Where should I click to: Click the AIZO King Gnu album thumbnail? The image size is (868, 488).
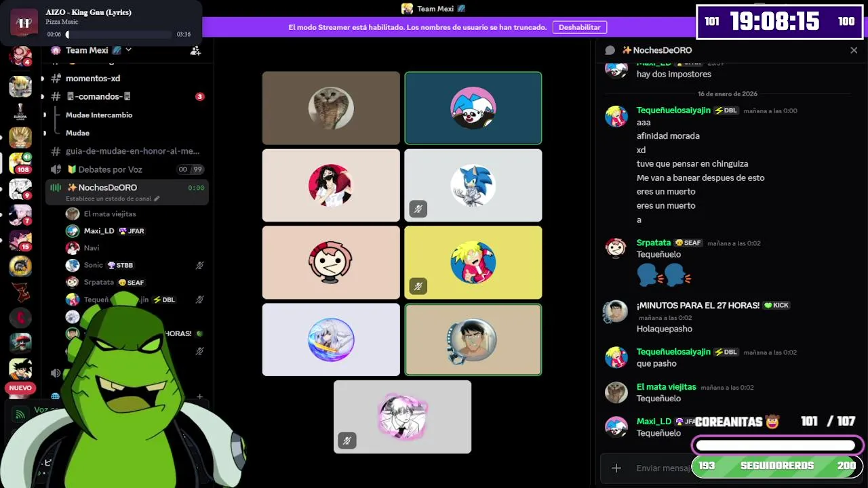[x=24, y=22]
